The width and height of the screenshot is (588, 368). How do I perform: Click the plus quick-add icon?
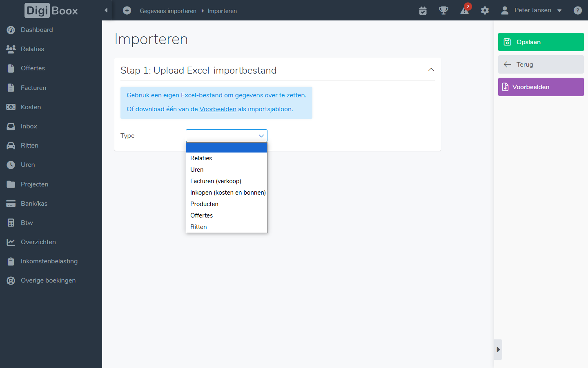[127, 11]
